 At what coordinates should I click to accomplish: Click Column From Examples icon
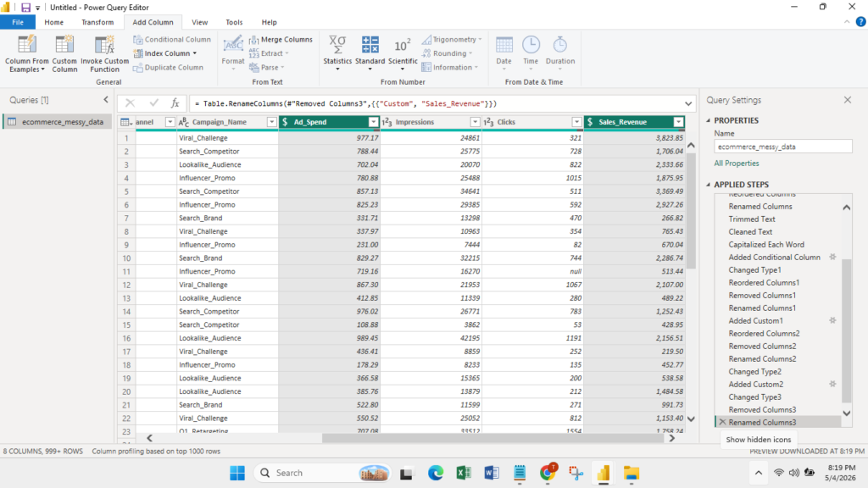click(x=26, y=45)
